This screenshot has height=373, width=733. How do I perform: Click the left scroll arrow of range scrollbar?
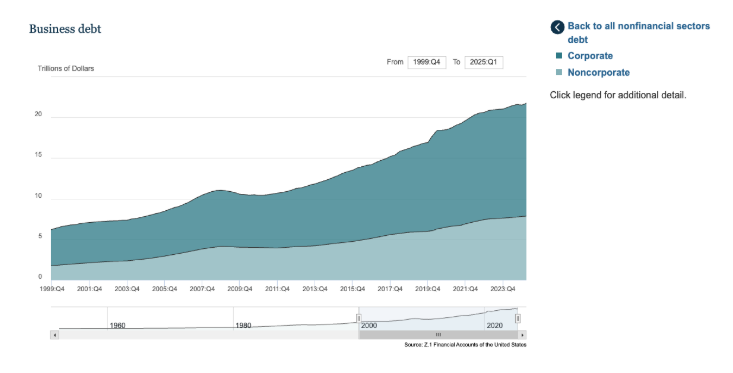coord(55,335)
